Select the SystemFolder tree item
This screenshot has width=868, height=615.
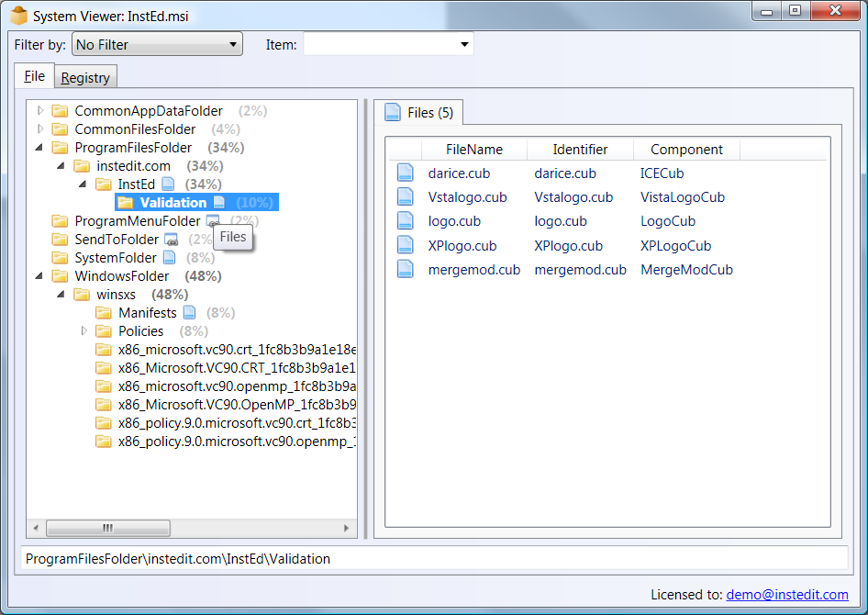[116, 258]
